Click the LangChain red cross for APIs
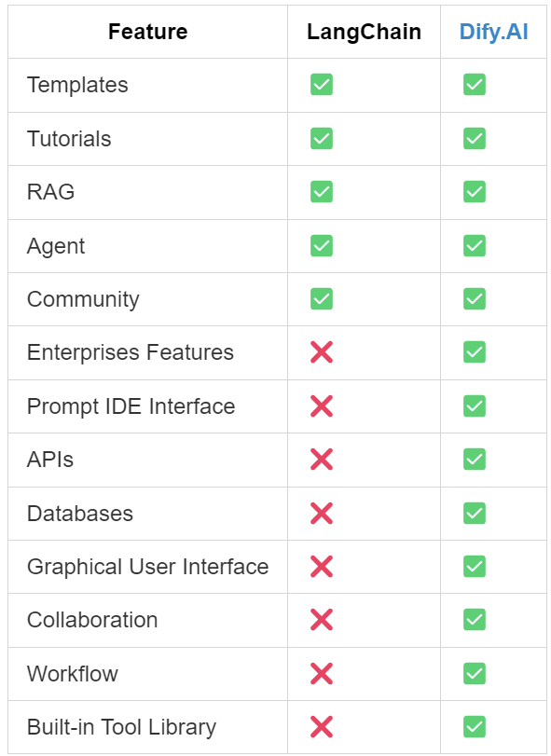The height and width of the screenshot is (756, 551). click(322, 460)
